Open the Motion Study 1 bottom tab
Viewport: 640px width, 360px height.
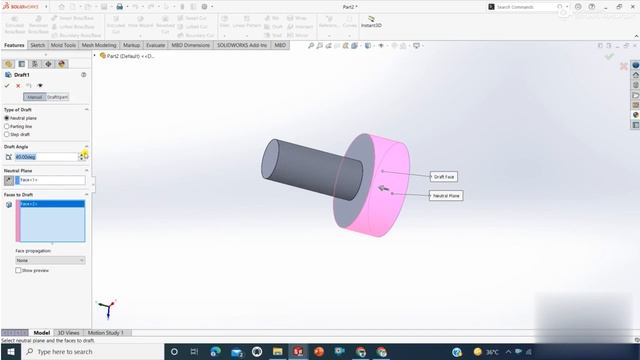click(x=105, y=333)
